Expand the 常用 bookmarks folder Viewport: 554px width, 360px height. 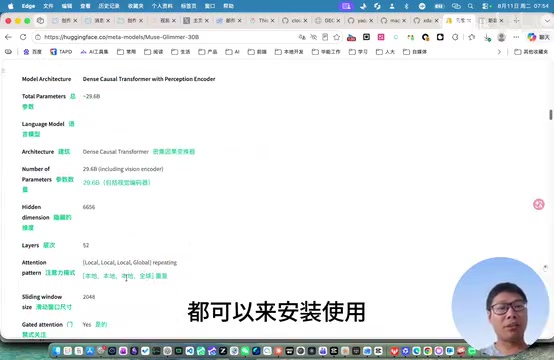[x=126, y=52]
